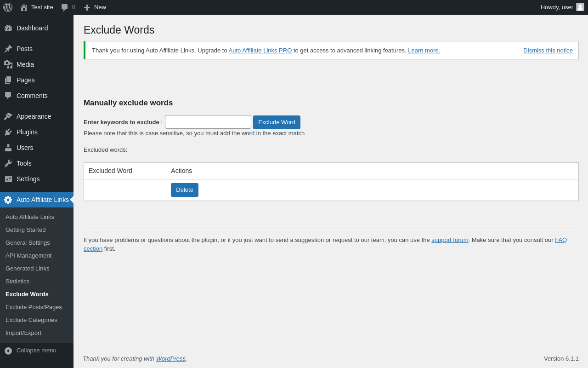Dismiss the upgrade notice

(548, 51)
